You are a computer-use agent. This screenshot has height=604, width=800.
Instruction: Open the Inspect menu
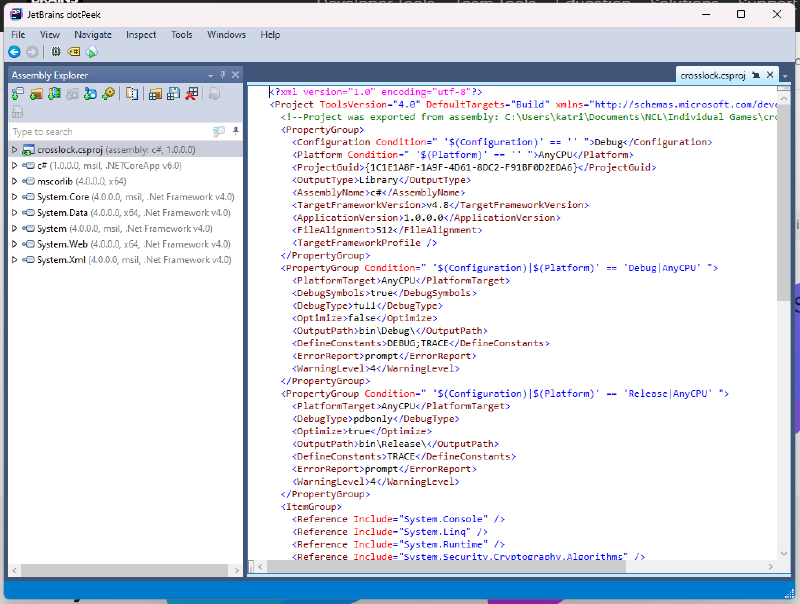click(x=141, y=34)
